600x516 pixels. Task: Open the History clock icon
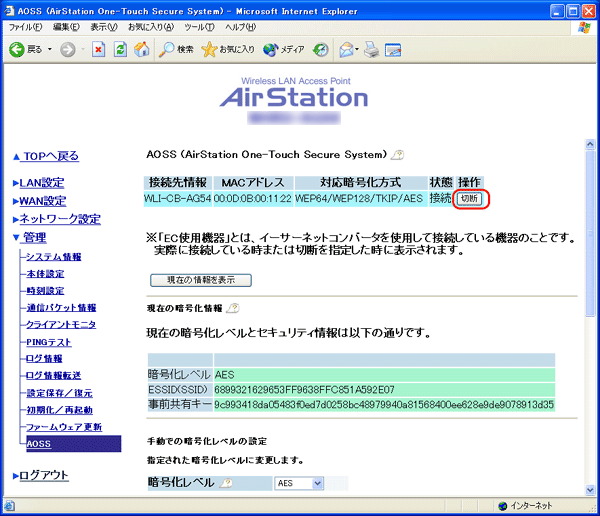pyautogui.click(x=320, y=49)
